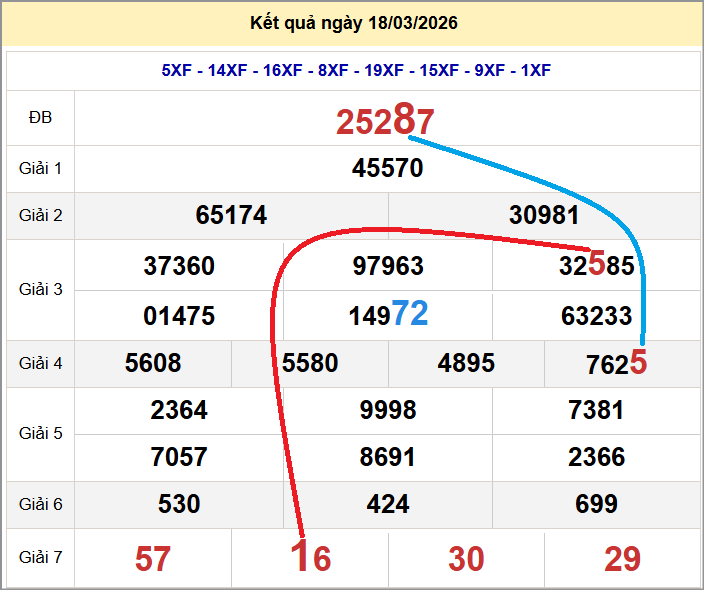704x590 pixels.
Task: Select the Giải 4 number 5608
Action: [x=153, y=363]
